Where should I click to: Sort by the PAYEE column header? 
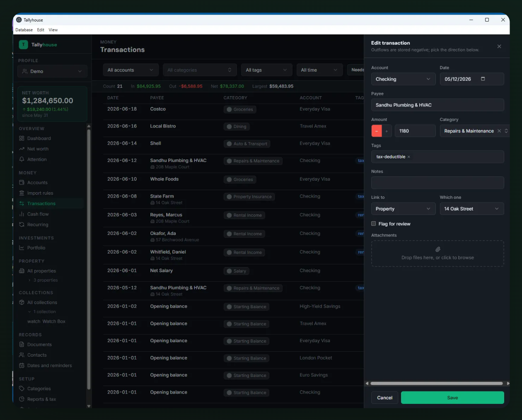tap(157, 98)
